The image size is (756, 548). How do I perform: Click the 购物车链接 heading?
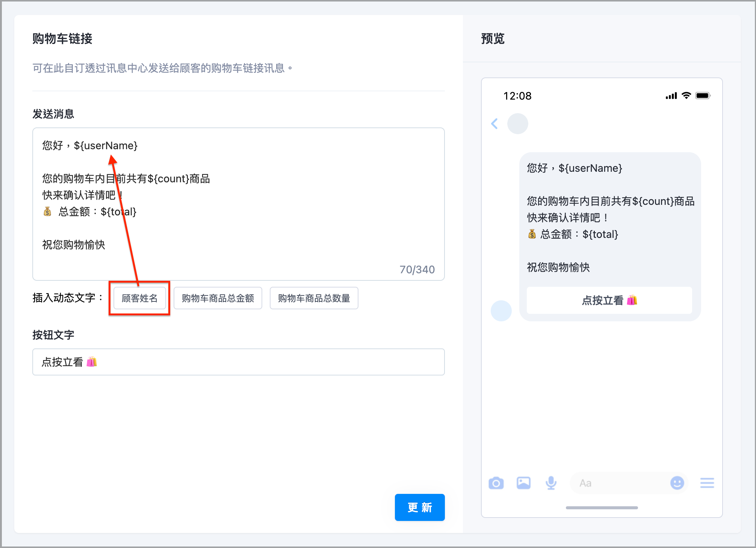pos(62,38)
